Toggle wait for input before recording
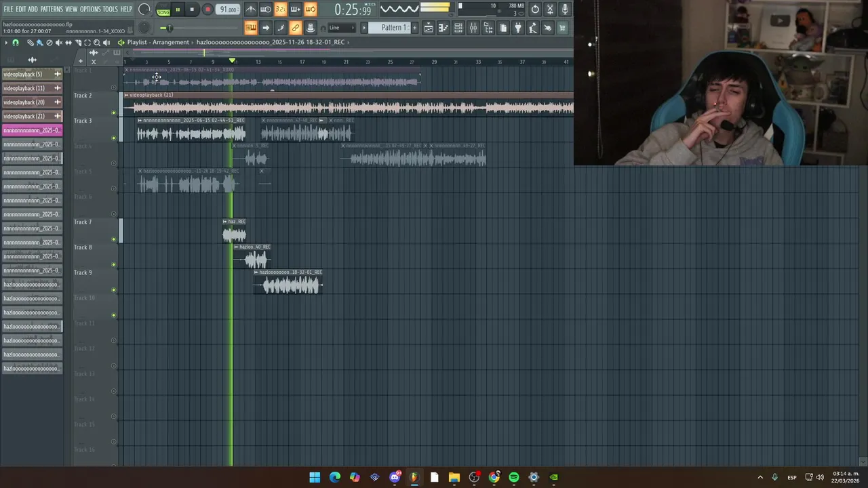 [x=266, y=9]
